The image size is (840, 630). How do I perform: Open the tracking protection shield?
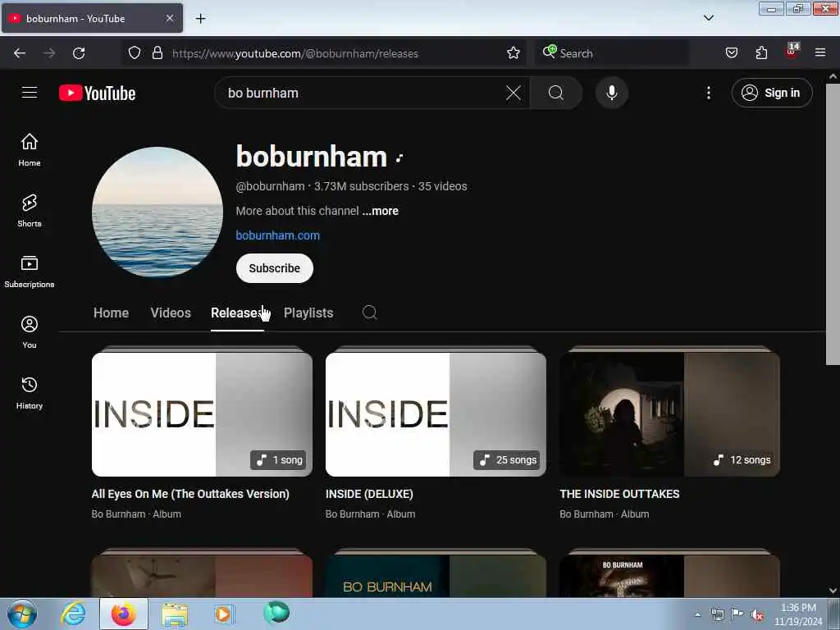pos(135,52)
